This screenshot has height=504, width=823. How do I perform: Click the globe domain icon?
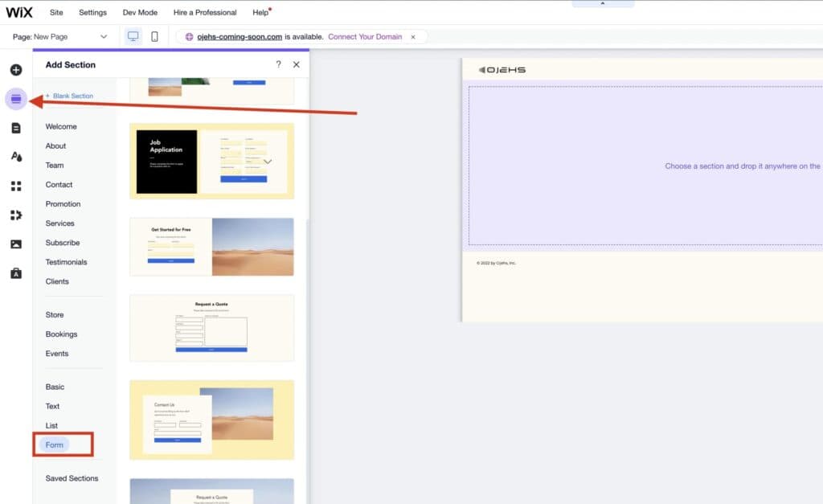point(190,37)
